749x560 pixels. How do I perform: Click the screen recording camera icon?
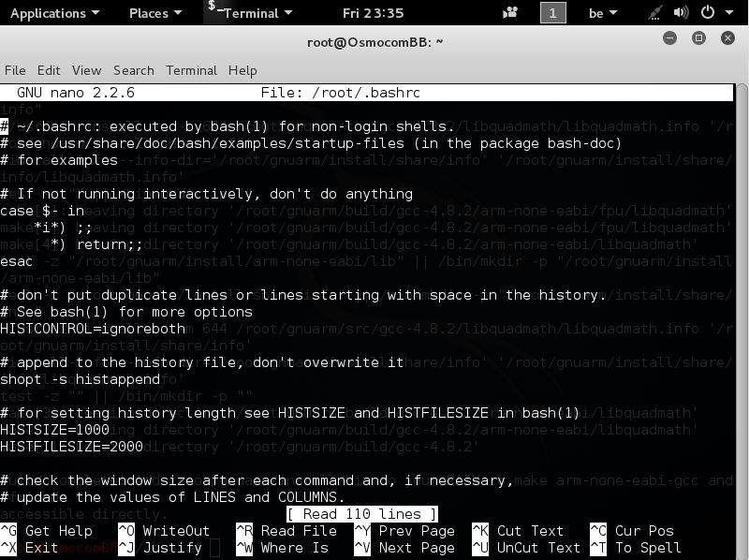tap(510, 12)
